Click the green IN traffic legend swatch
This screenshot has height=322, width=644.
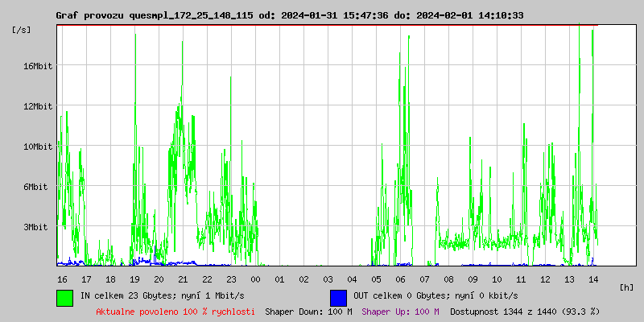pyautogui.click(x=64, y=297)
